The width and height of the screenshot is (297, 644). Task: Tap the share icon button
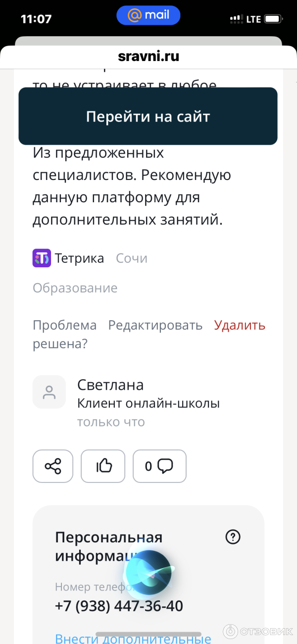click(x=53, y=466)
